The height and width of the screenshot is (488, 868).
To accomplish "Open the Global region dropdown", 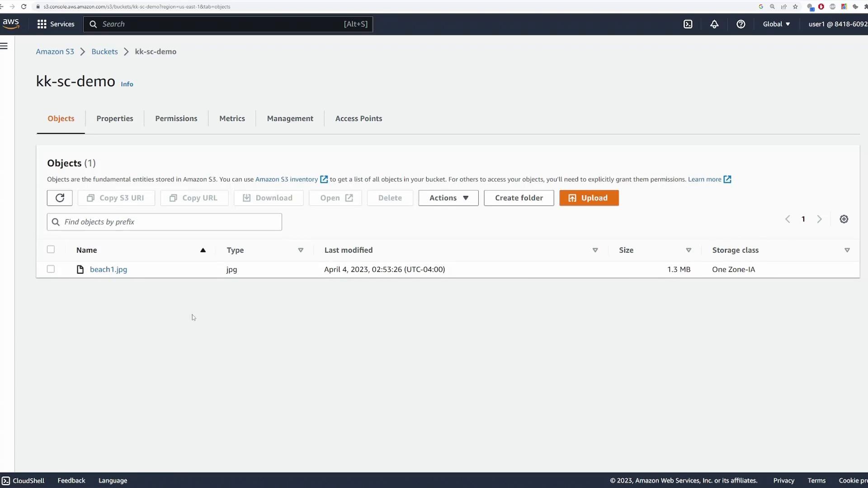I will (776, 24).
